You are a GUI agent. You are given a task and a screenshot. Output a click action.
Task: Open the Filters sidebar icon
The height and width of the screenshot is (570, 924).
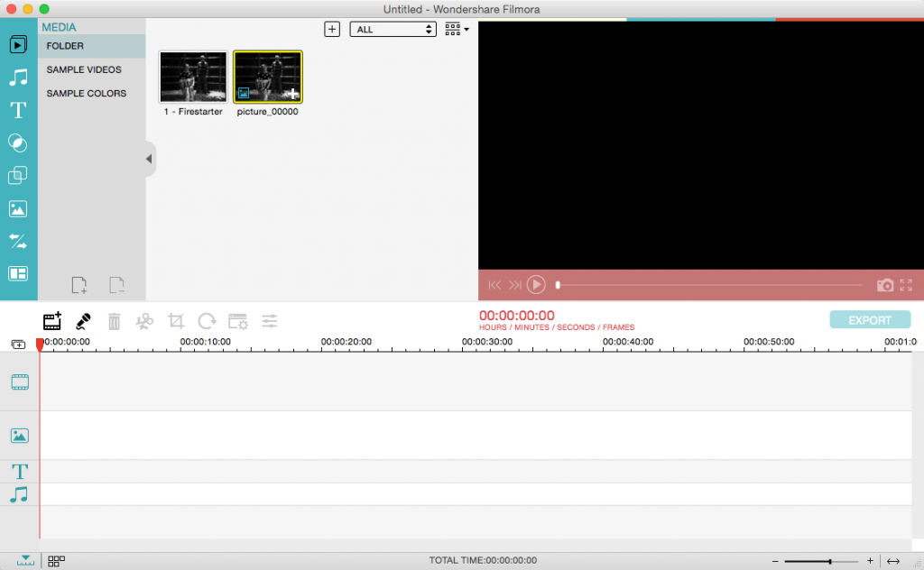coord(18,142)
